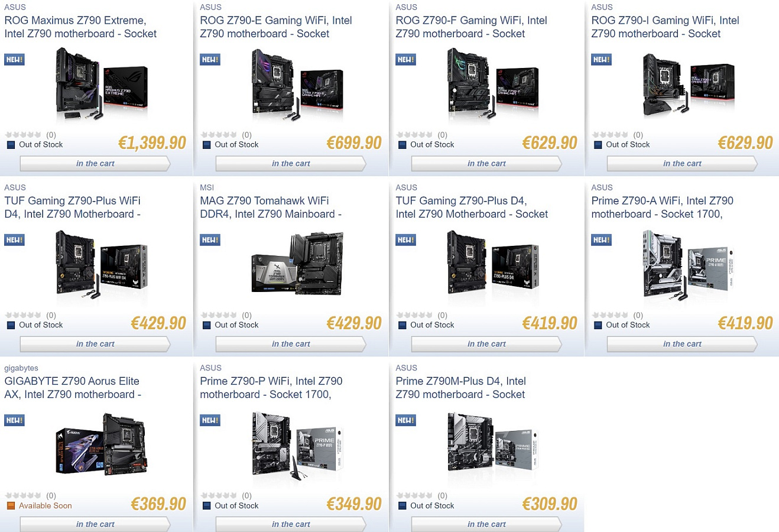This screenshot has height=532, width=779.
Task: Click the NEW badge on Prime Z790M-Plus D4
Action: [405, 420]
